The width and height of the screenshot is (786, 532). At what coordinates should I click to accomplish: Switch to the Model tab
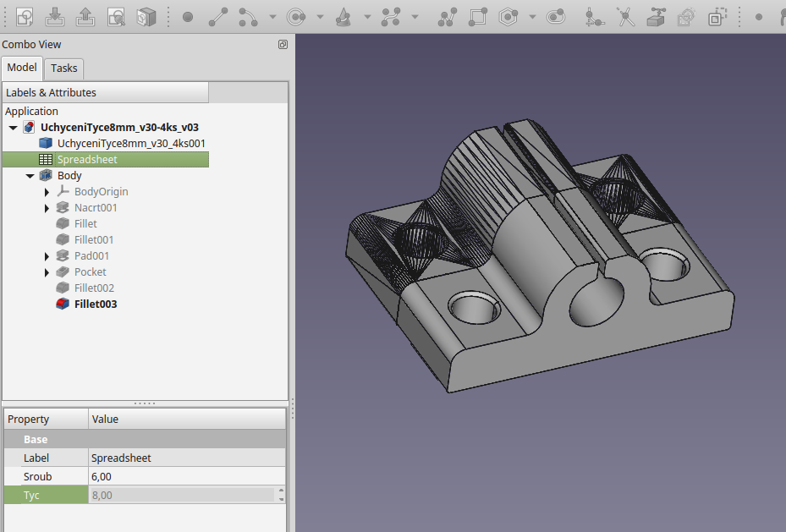[x=22, y=68]
